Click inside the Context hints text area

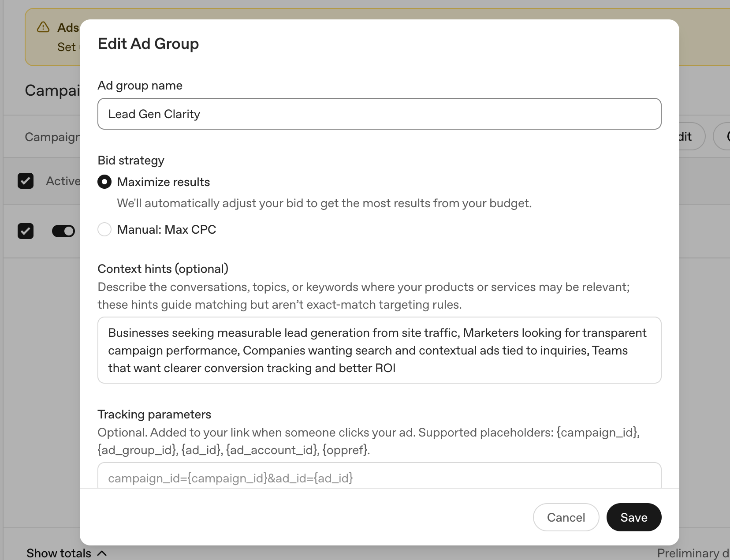pyautogui.click(x=379, y=350)
